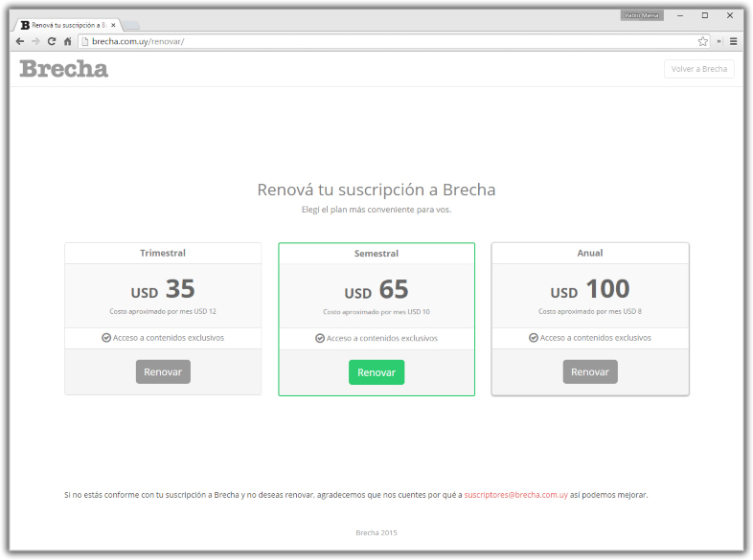Click the check icon in the Semestral card
Viewport: 753px width, 560px height.
(x=320, y=338)
